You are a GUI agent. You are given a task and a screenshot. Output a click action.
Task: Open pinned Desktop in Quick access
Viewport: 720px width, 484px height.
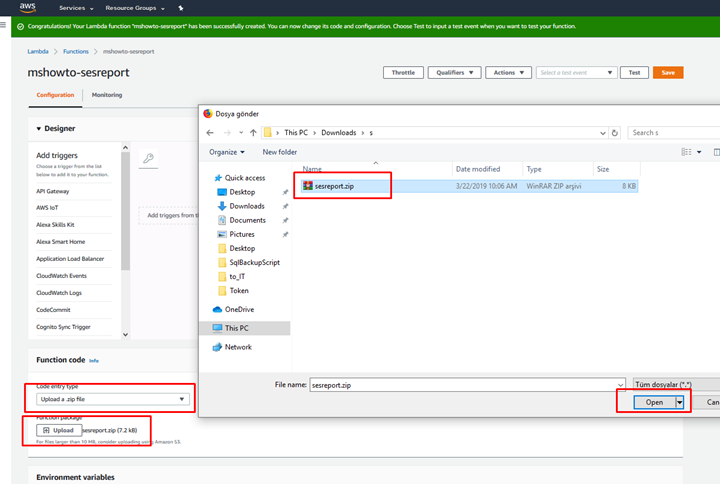242,192
